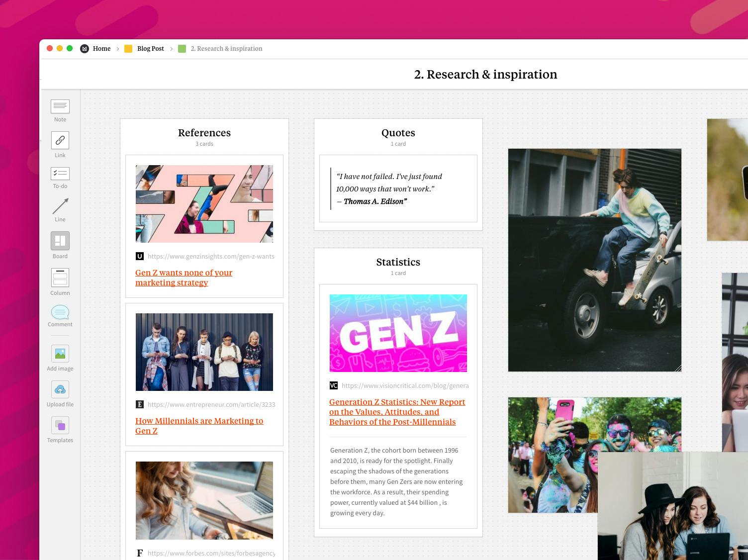Click the genzinsights.com URL text

211,256
